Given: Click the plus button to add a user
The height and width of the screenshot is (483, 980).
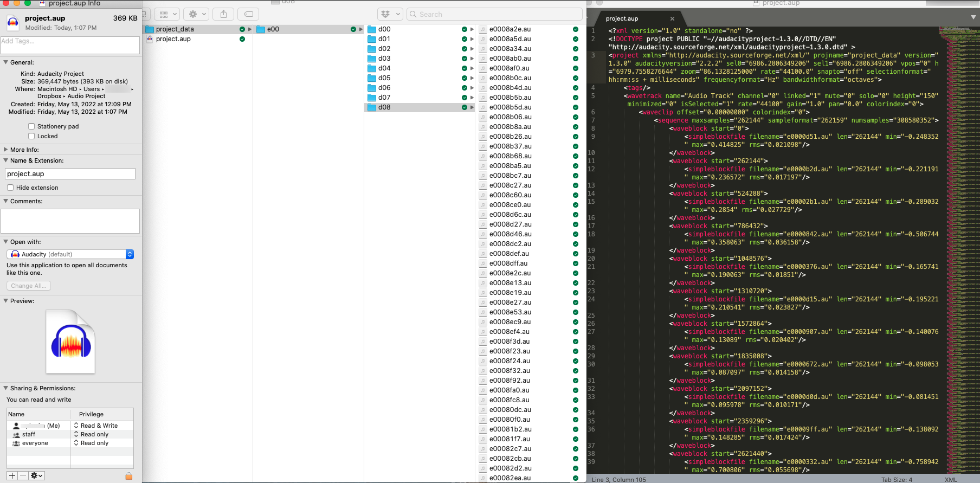Looking at the screenshot, I should 12,475.
